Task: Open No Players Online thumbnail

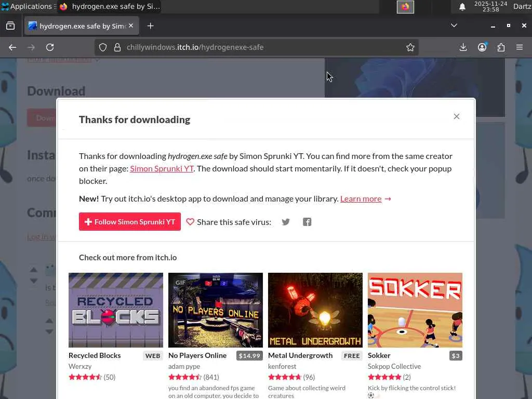Action: pos(216,310)
